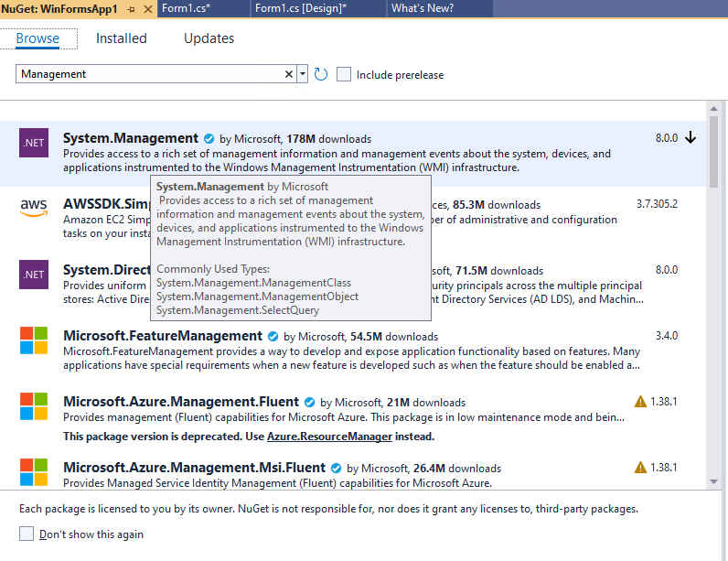This screenshot has width=728, height=561.
Task: Toggle the Include prerelease checkbox
Action: (x=344, y=74)
